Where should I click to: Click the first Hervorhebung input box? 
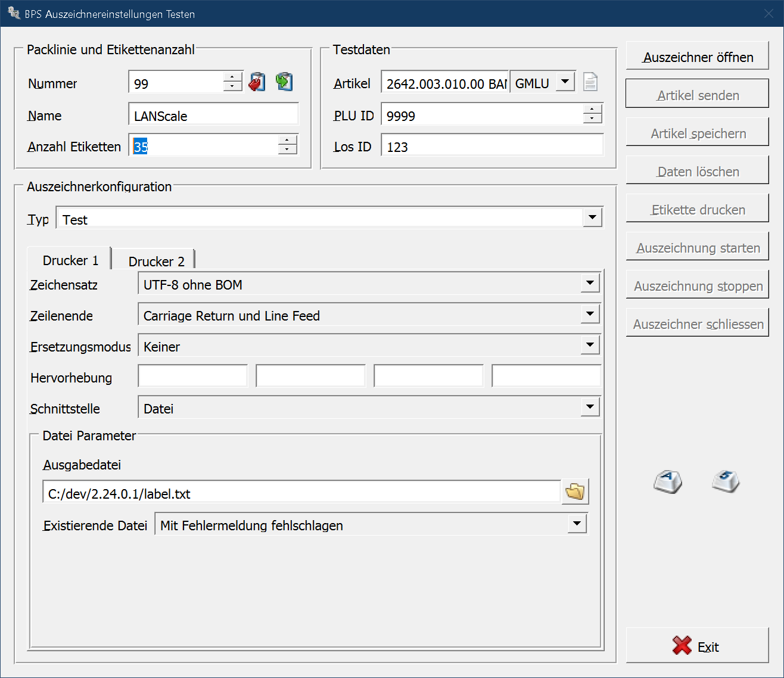click(x=192, y=377)
